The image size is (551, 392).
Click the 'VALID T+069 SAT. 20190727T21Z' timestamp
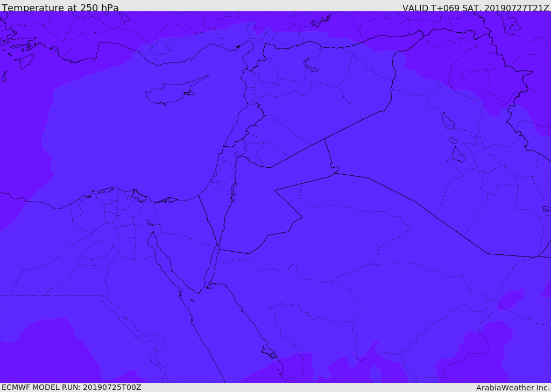pyautogui.click(x=476, y=8)
